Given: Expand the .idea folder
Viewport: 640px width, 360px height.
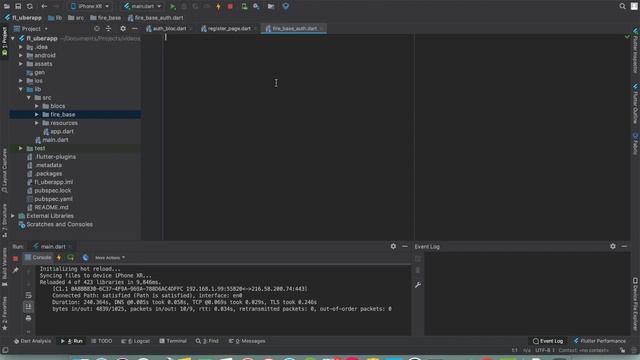Looking at the screenshot, I should point(21,47).
